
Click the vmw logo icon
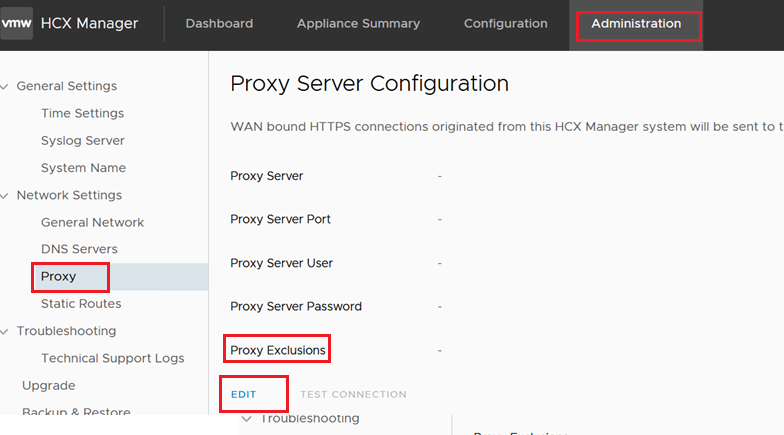pyautogui.click(x=16, y=24)
